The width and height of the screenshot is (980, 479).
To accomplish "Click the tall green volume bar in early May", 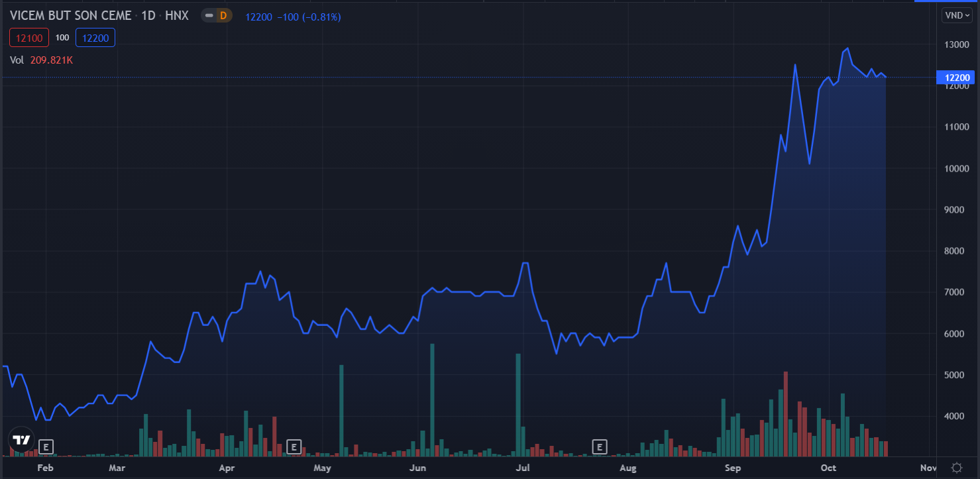I will pos(342,411).
